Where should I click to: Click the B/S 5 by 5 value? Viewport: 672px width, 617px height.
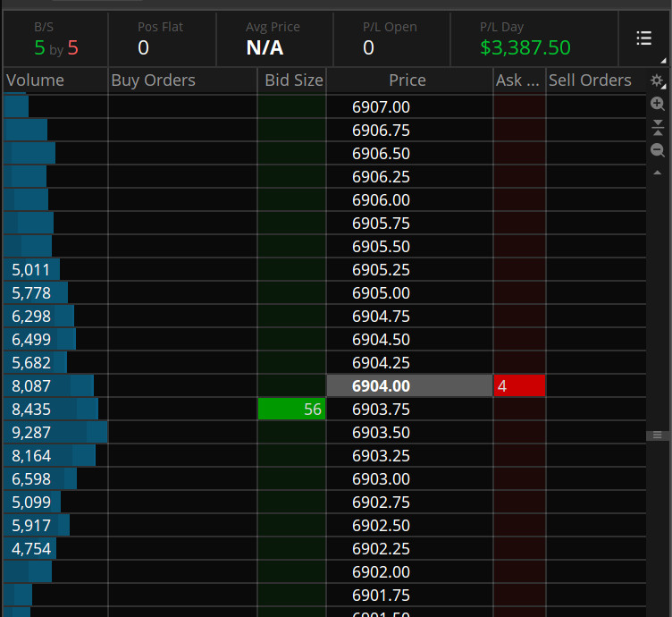pos(56,47)
